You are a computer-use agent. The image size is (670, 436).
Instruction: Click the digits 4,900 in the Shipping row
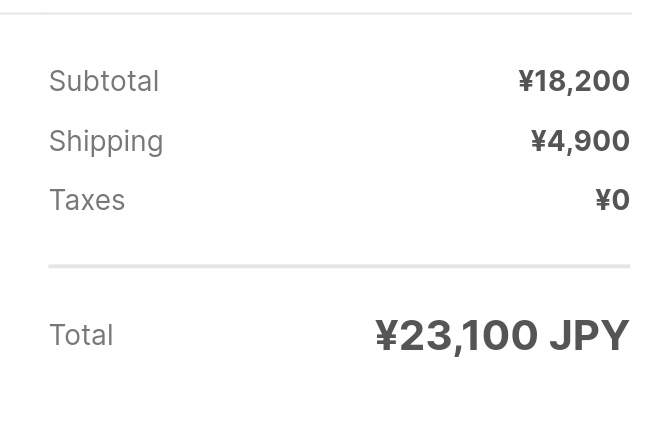pyautogui.click(x=588, y=141)
